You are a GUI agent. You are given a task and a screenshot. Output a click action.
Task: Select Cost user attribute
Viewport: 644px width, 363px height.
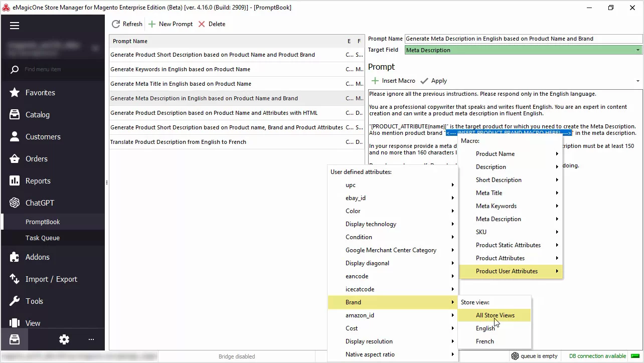pos(392,328)
